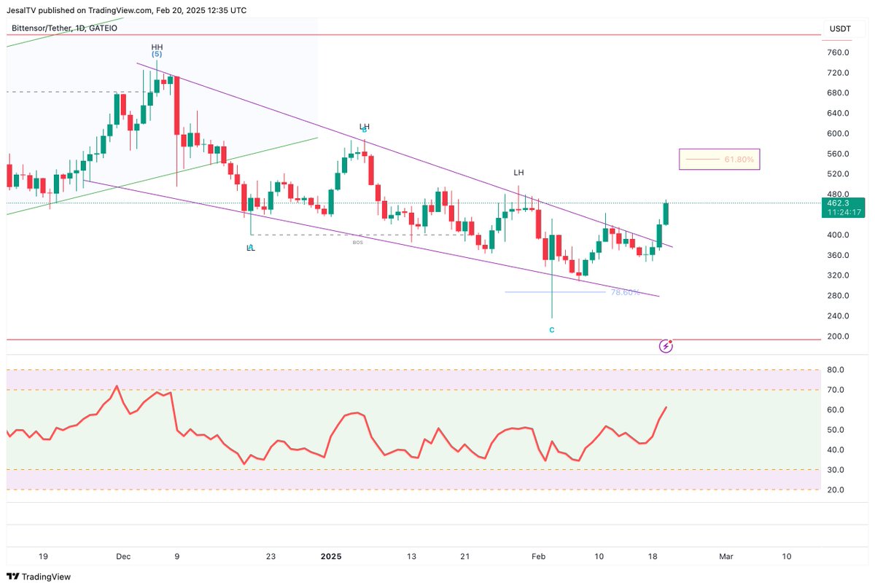Click the 640.0 price axis label
This screenshot has height=588, width=875.
click(839, 114)
